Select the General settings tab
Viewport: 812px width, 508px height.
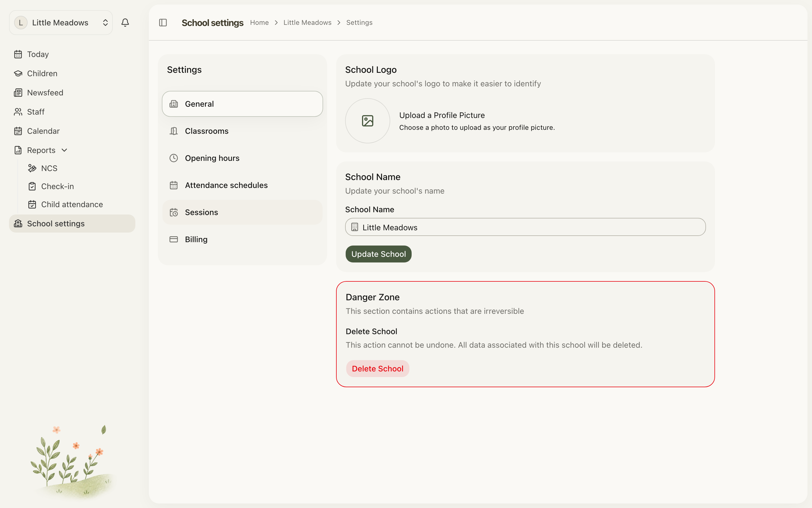pos(242,104)
